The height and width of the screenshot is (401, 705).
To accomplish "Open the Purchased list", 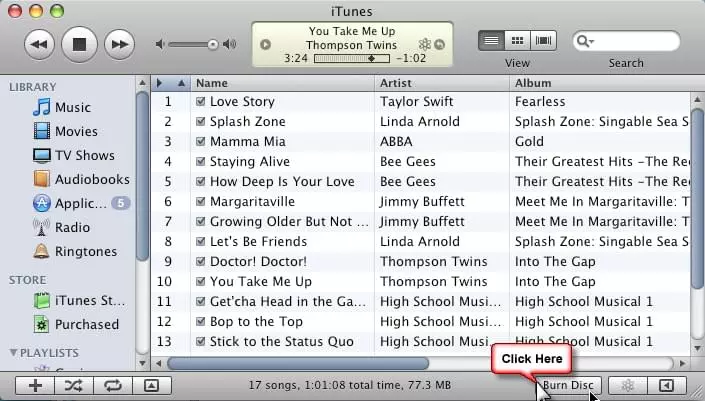I will [x=76, y=325].
